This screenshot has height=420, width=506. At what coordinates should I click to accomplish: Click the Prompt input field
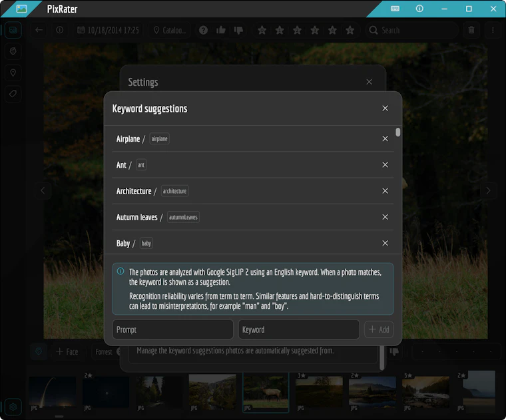click(x=172, y=329)
